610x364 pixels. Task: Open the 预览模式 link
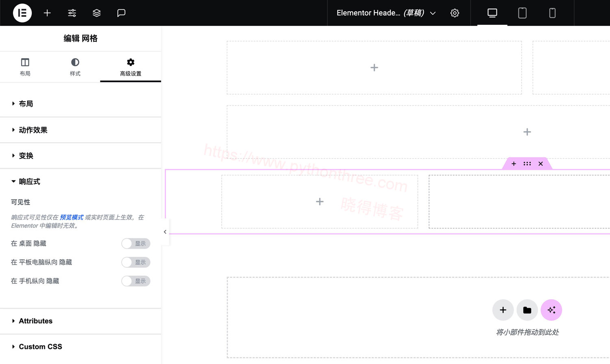[x=72, y=217]
